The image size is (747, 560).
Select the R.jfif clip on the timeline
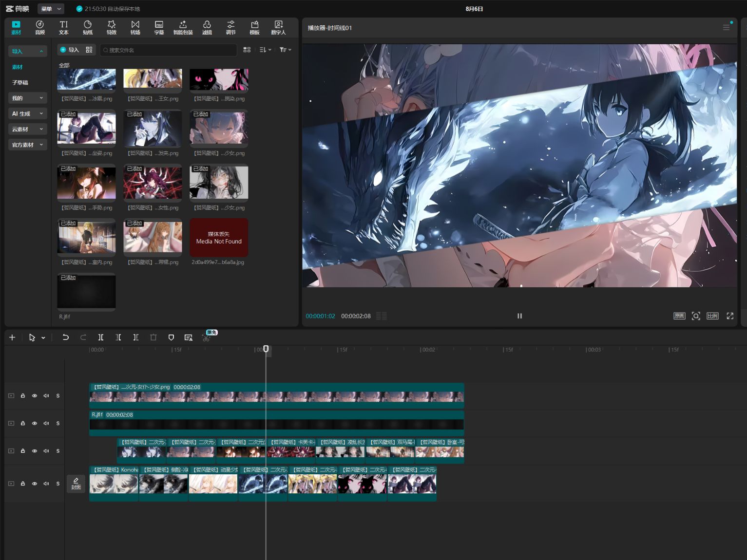click(276, 424)
